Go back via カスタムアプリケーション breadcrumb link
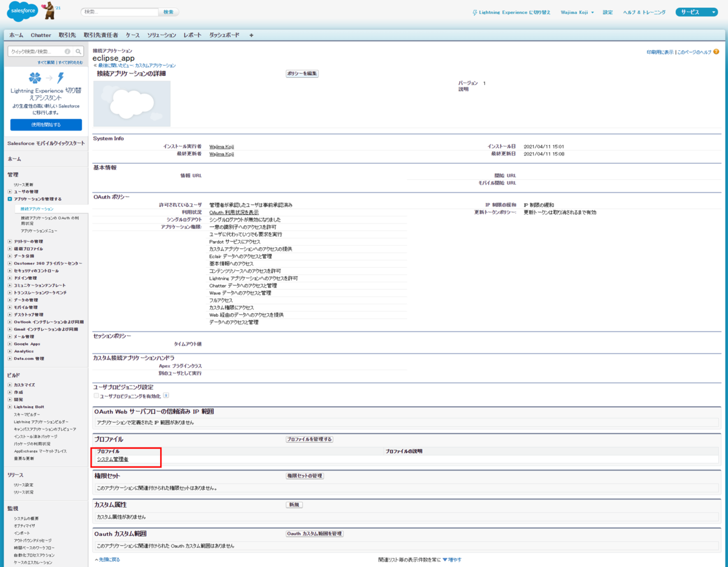This screenshot has width=728, height=567. [x=155, y=65]
